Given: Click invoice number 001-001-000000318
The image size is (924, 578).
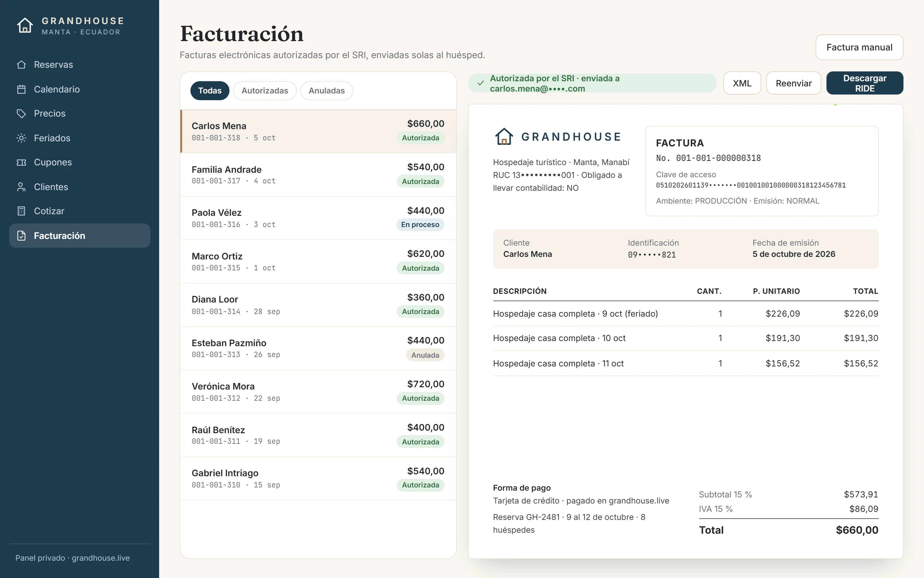Looking at the screenshot, I should pyautogui.click(x=718, y=158).
